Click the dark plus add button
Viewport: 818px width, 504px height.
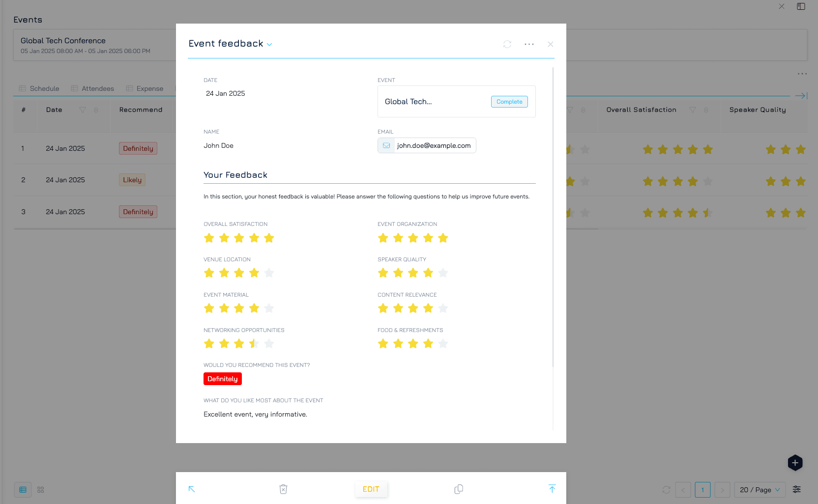(x=795, y=463)
